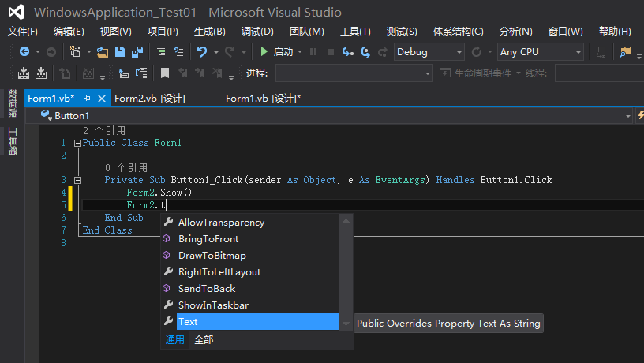Click the Navigate Backward arrow icon
The height and width of the screenshot is (363, 644).
click(x=24, y=52)
